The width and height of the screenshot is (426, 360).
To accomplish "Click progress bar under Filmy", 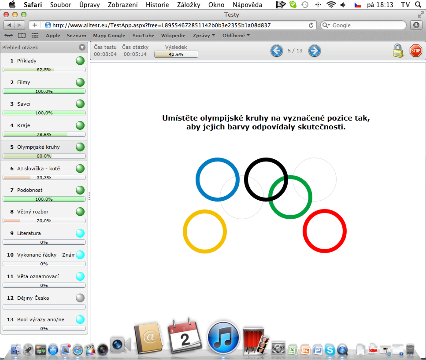I will (x=44, y=91).
